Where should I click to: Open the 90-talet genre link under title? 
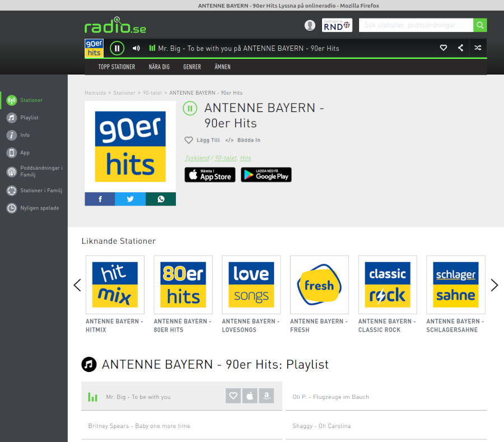[x=226, y=158]
